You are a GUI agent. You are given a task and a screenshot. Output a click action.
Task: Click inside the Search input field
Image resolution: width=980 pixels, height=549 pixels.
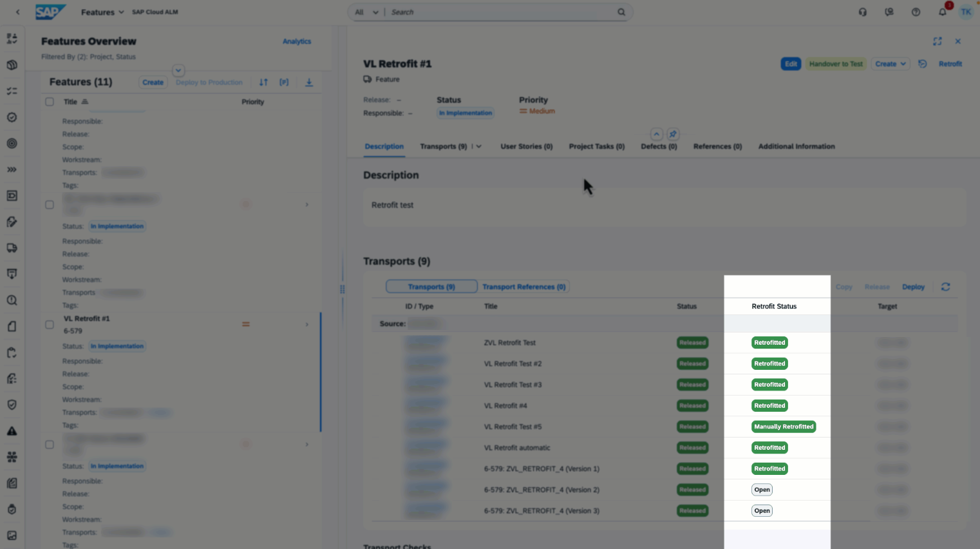point(502,12)
